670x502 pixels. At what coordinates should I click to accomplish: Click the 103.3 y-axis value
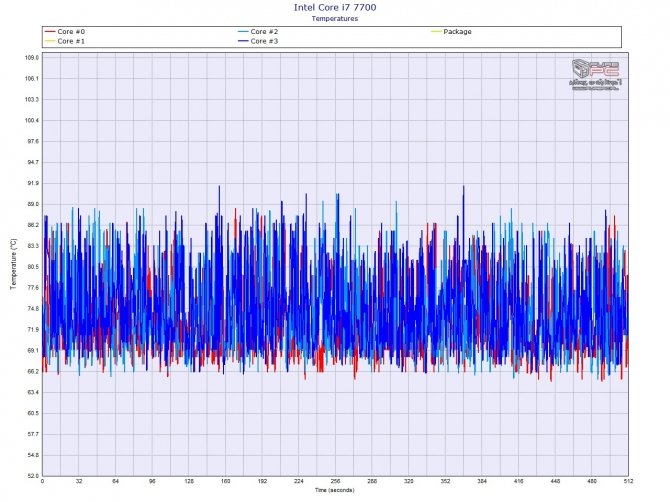[32, 100]
